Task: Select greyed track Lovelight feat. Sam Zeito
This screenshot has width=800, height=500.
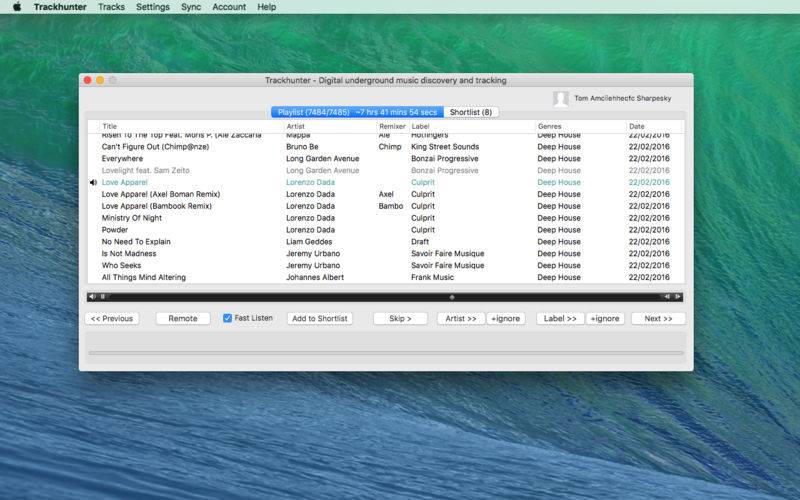Action: pyautogui.click(x=145, y=170)
